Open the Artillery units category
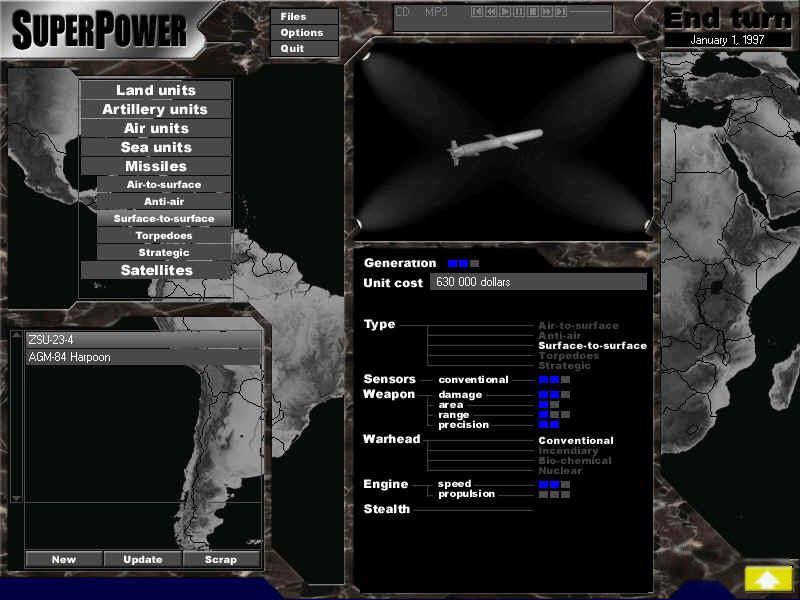 156,109
